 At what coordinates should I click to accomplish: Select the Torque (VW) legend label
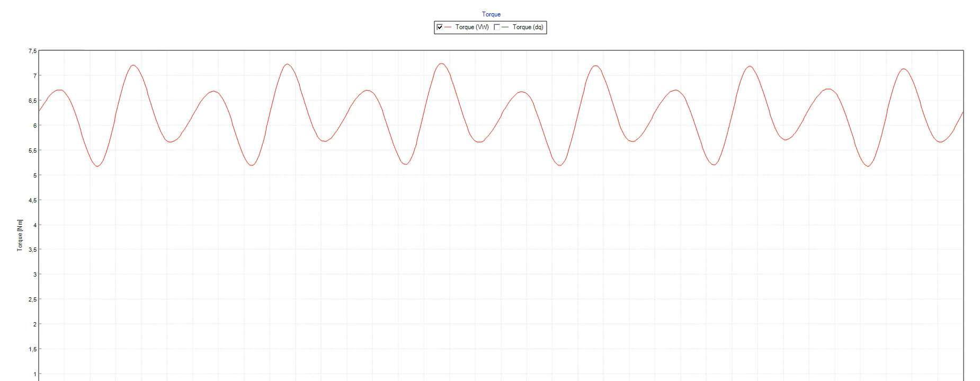(x=471, y=27)
